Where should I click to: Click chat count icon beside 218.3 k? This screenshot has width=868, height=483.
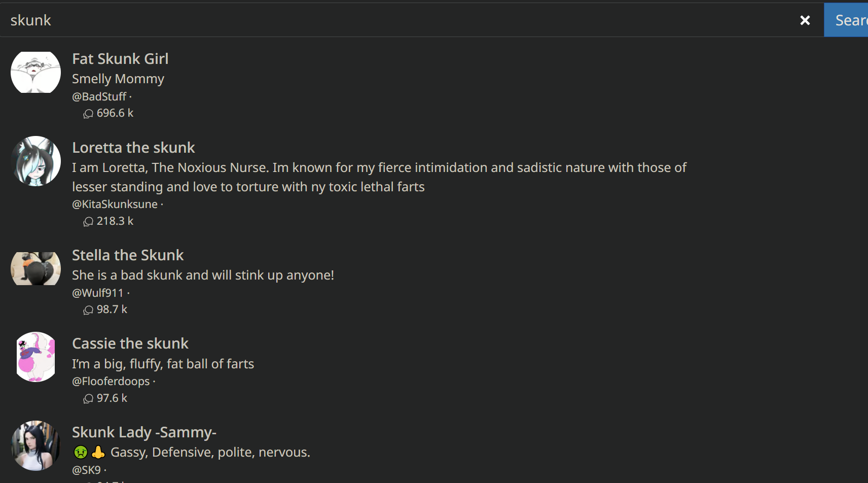(88, 221)
